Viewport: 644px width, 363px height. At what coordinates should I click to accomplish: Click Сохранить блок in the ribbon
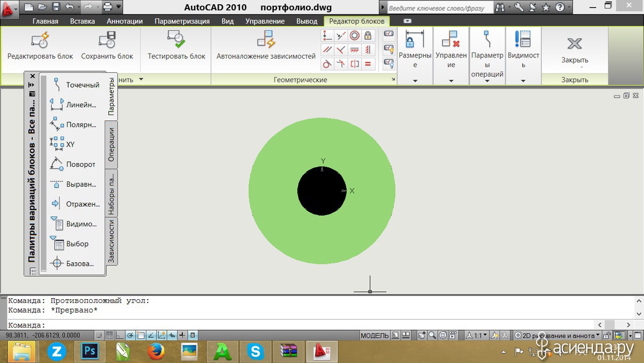pyautogui.click(x=107, y=47)
